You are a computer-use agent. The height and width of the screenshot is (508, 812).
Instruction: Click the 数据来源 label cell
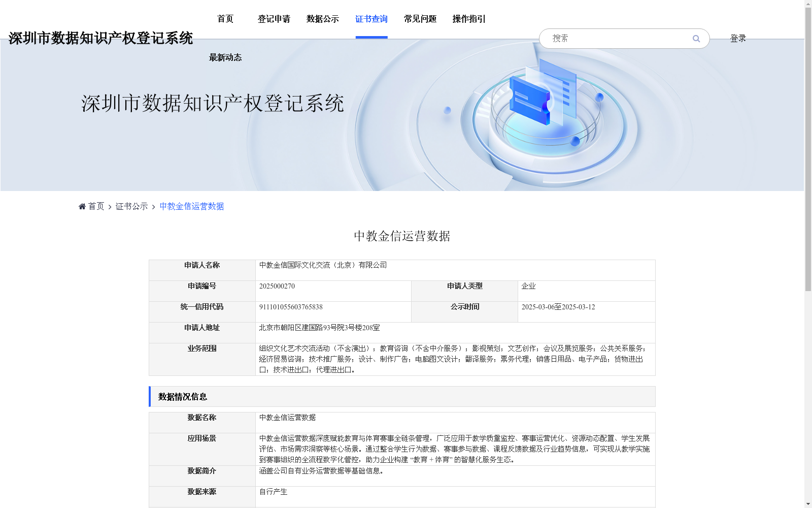(202, 497)
